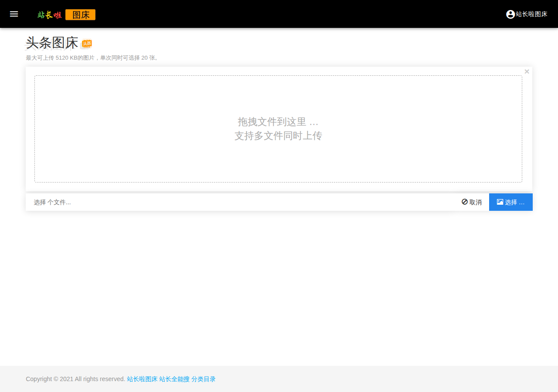Viewport: 558px width, 392px height.
Task: Focus the 选择 个文件... filename field
Action: click(240, 202)
